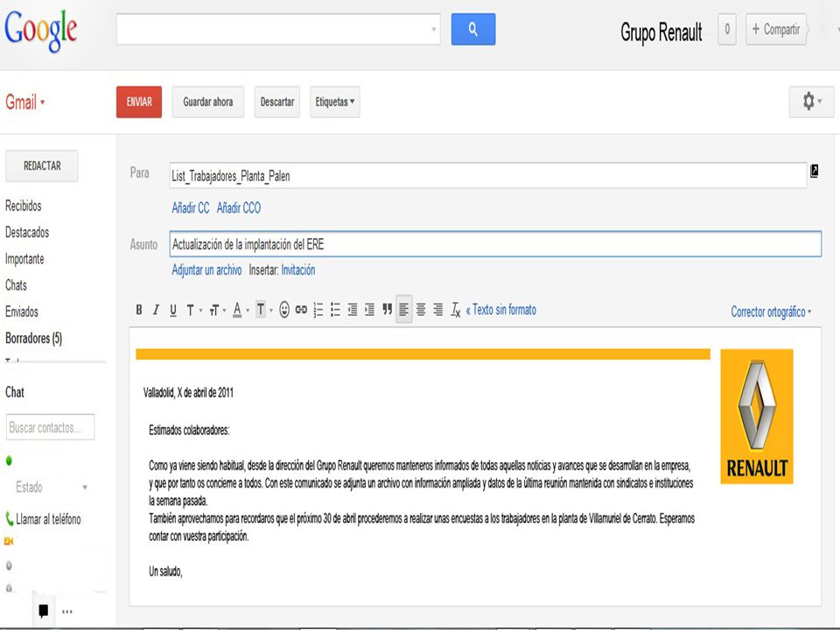The image size is (840, 630).
Task: Click the 'Estimados colaboradores:' line
Action: point(189,430)
